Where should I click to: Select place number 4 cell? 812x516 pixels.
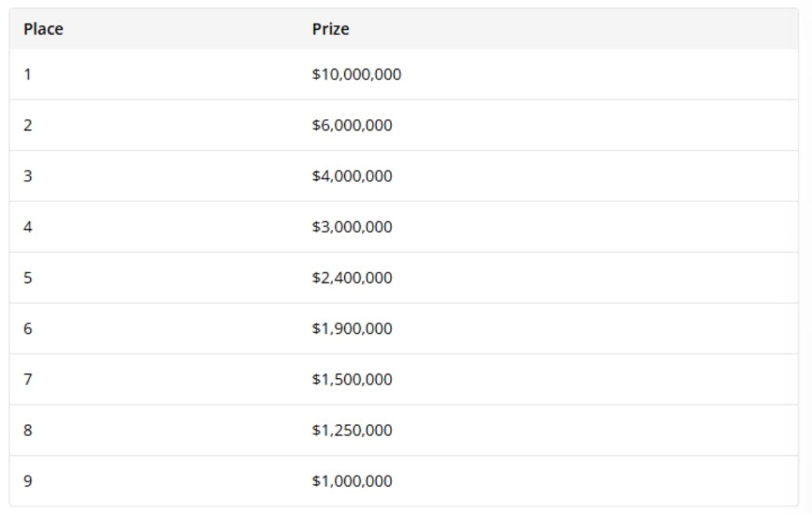(x=28, y=227)
